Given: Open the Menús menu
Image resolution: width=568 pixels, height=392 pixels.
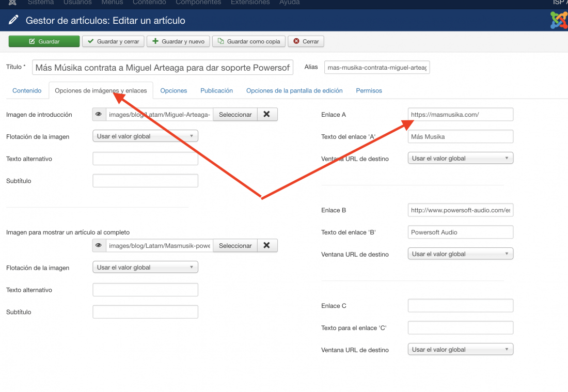Looking at the screenshot, I should (112, 2).
